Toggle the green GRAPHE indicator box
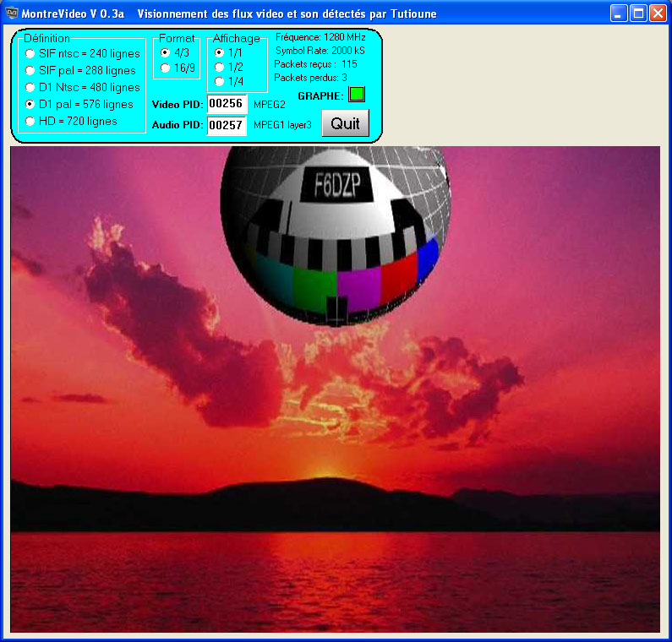Image resolution: width=672 pixels, height=642 pixels. tap(357, 95)
